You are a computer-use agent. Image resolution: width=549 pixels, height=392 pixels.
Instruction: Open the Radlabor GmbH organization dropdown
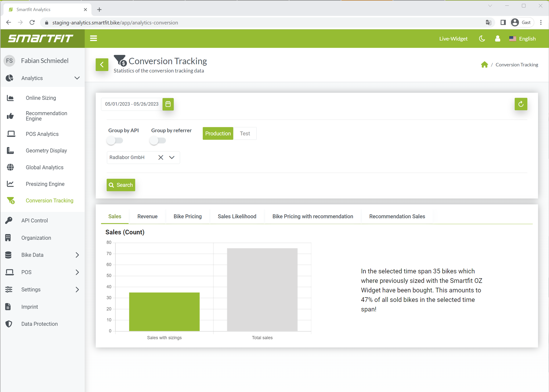click(172, 157)
